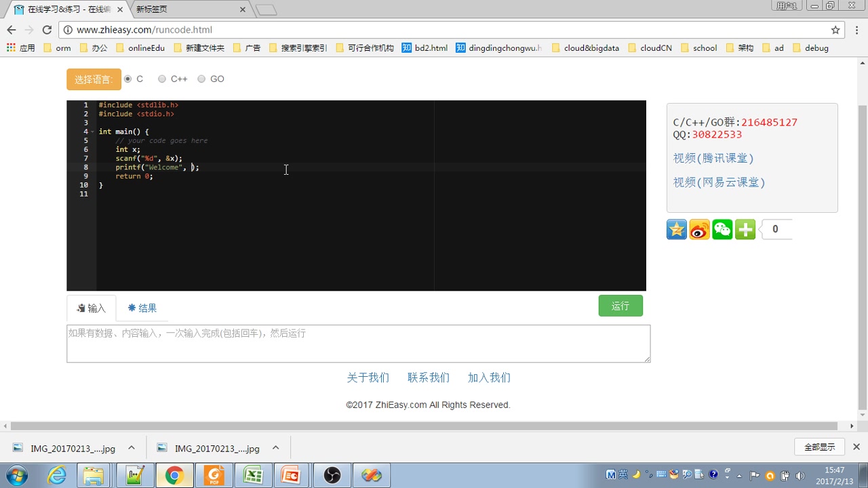Open the 联系我们 link

(429, 378)
